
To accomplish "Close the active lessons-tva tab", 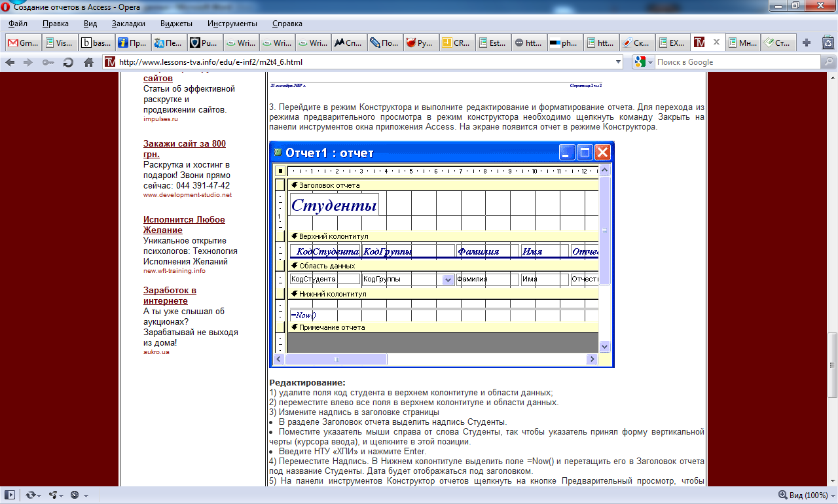I will (x=716, y=43).
